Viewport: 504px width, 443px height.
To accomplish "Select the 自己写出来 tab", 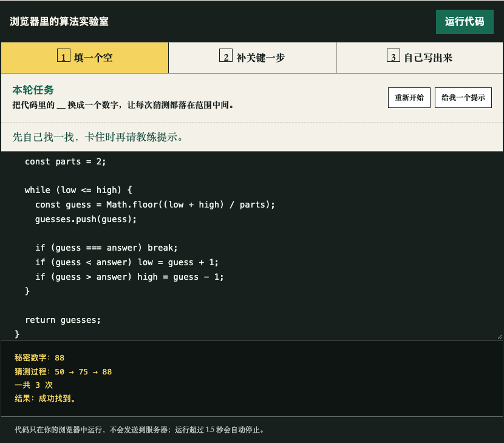I will tap(420, 58).
